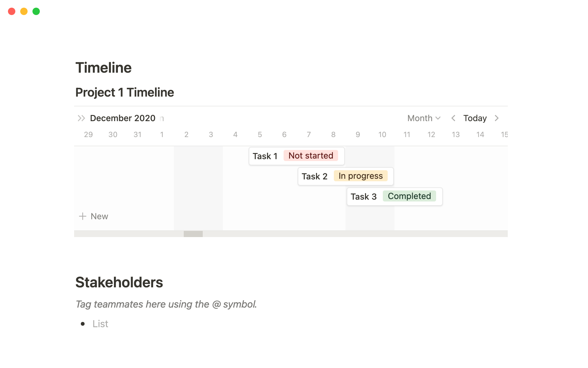The width and height of the screenshot is (588, 368).
Task: Click the red close window button
Action: point(12,11)
